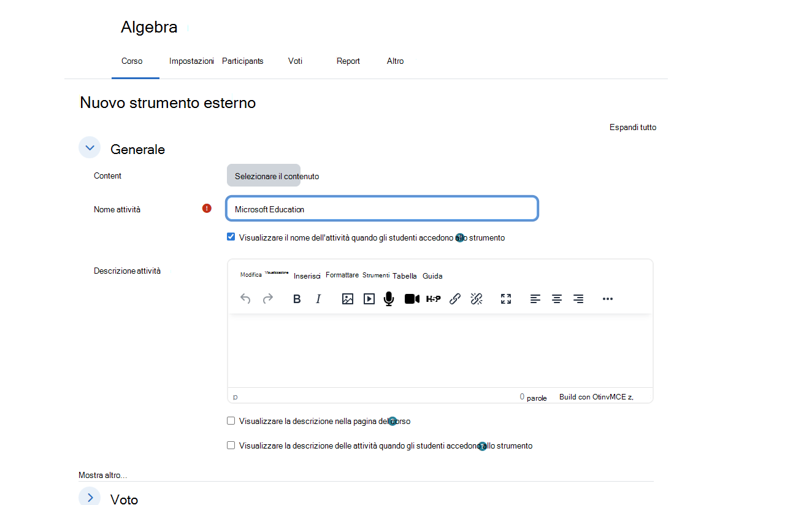This screenshot has width=812, height=505.
Task: Open the Tabella editor menu
Action: pos(405,276)
